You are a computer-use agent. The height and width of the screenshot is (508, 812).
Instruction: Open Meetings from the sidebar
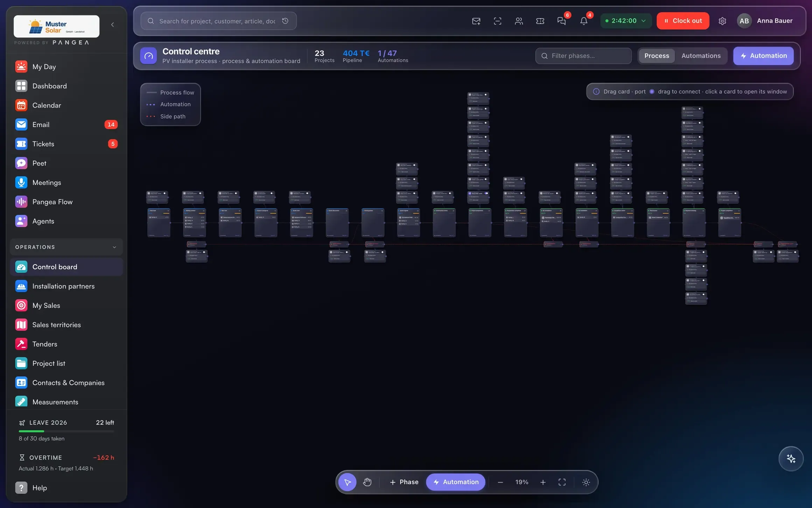(66, 182)
